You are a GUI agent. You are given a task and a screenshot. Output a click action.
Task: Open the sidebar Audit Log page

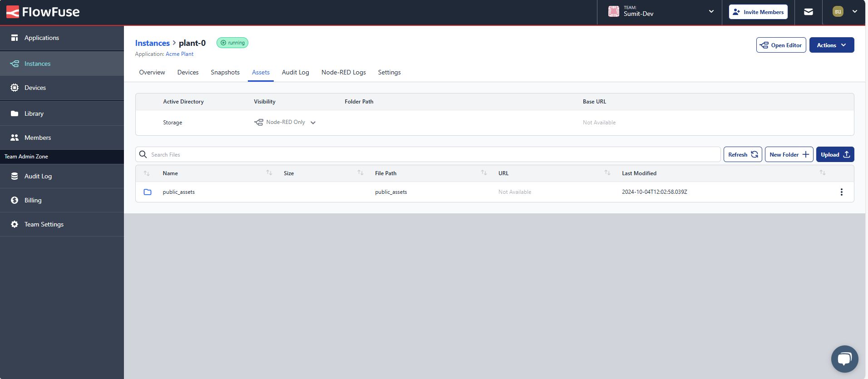tap(62, 176)
